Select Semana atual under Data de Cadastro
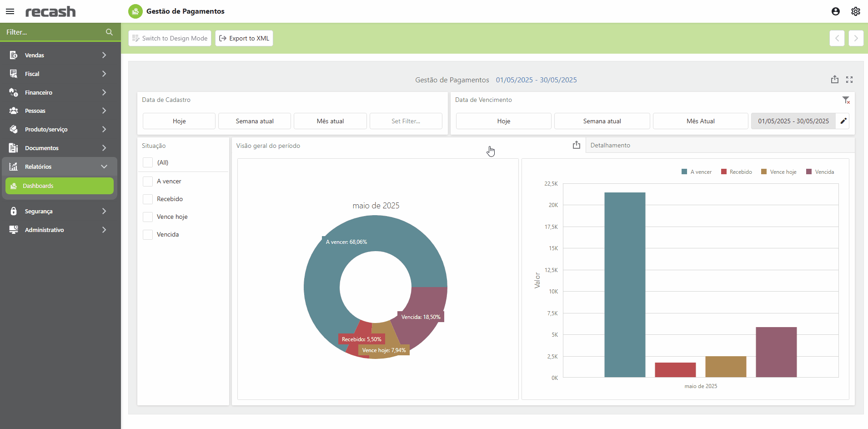This screenshot has width=868, height=429. pyautogui.click(x=255, y=121)
